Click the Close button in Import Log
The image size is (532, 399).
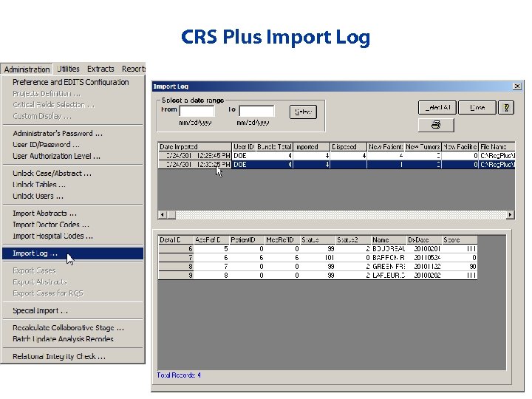[477, 108]
